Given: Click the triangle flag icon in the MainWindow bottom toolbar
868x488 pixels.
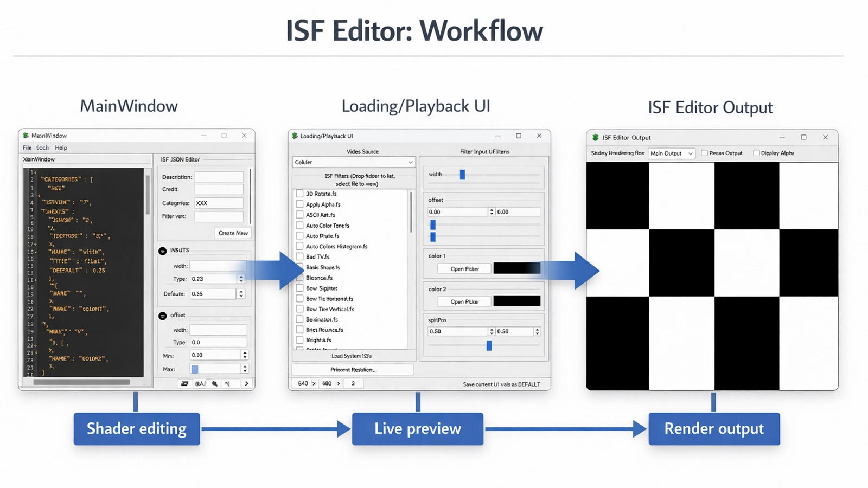Looking at the screenshot, I should [x=228, y=383].
